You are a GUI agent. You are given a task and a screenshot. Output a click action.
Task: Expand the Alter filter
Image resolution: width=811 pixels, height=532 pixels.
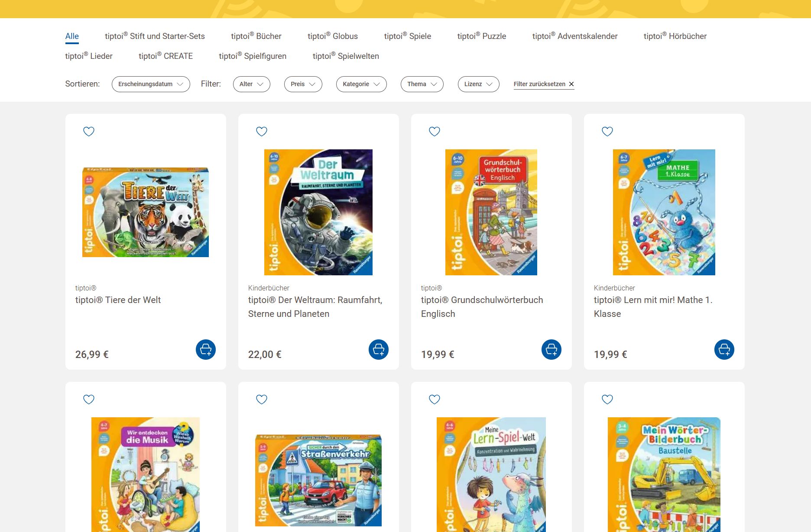[x=252, y=84]
